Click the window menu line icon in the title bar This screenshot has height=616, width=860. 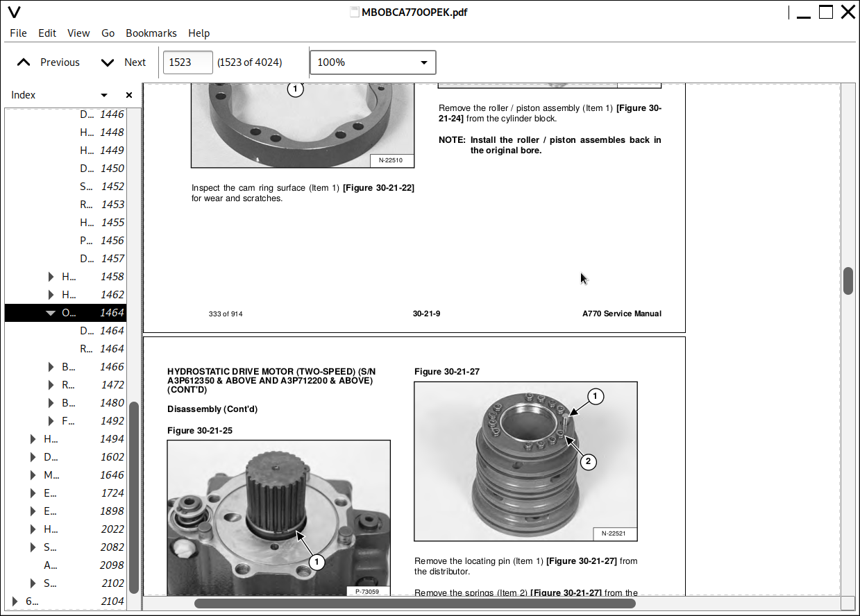point(789,12)
